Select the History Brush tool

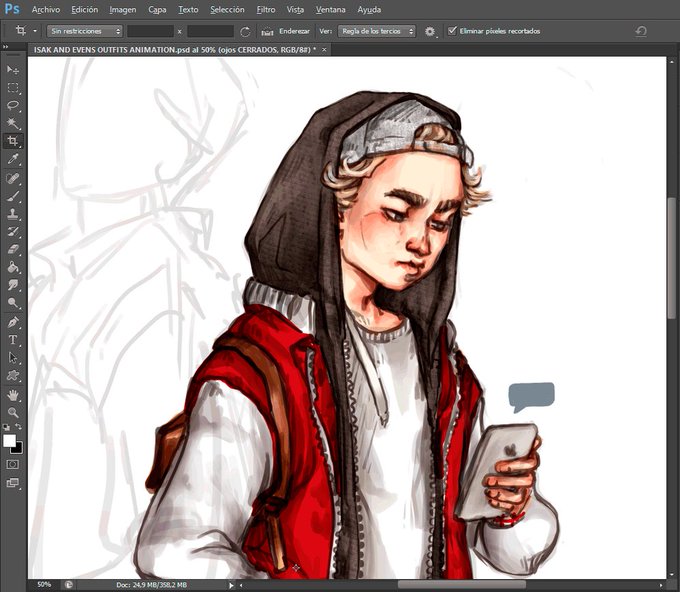click(13, 232)
